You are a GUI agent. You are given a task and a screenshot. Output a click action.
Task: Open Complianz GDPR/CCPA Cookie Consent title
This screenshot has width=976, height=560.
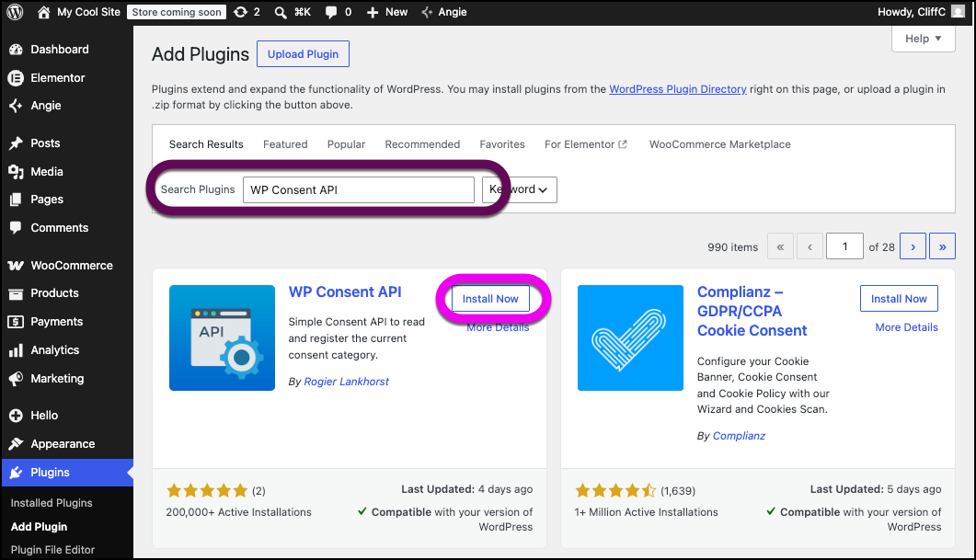[x=752, y=311]
